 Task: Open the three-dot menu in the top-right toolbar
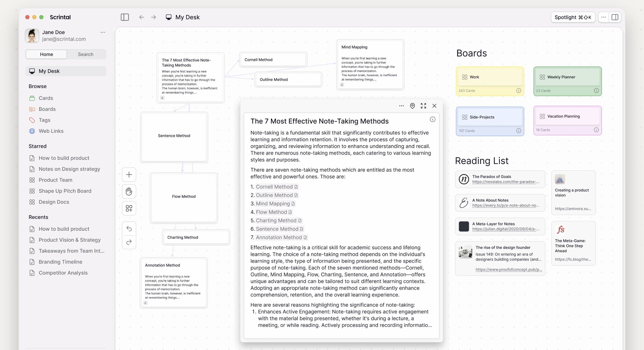point(604,17)
